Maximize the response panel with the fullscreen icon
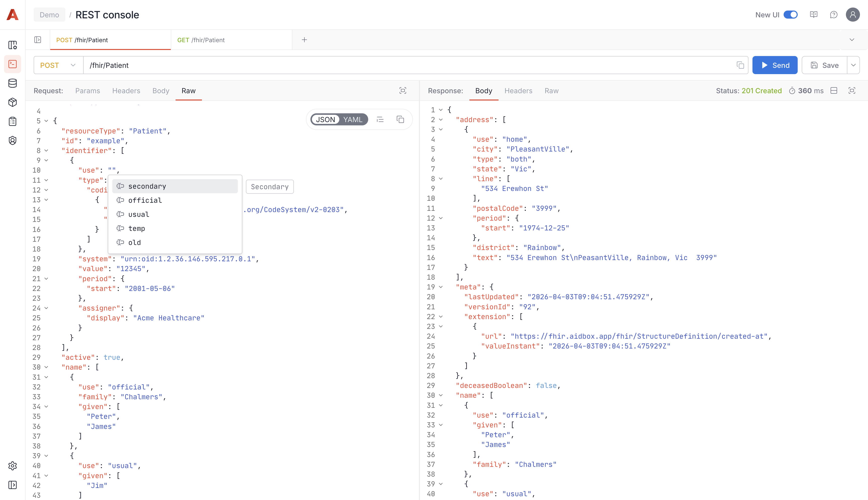This screenshot has height=500, width=868. (x=851, y=91)
